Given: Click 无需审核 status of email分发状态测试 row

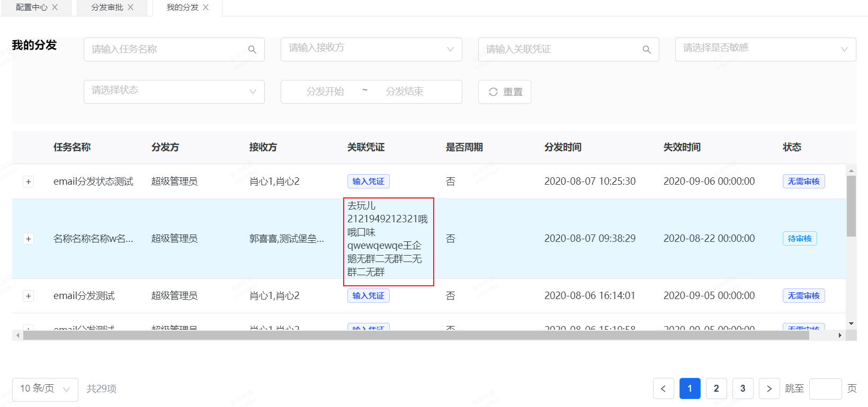Looking at the screenshot, I should click(804, 182).
